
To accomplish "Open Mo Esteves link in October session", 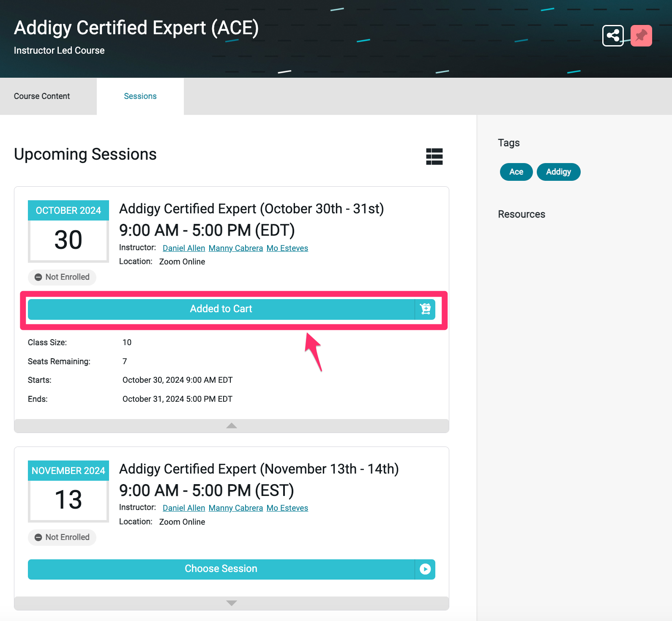I will [x=287, y=248].
